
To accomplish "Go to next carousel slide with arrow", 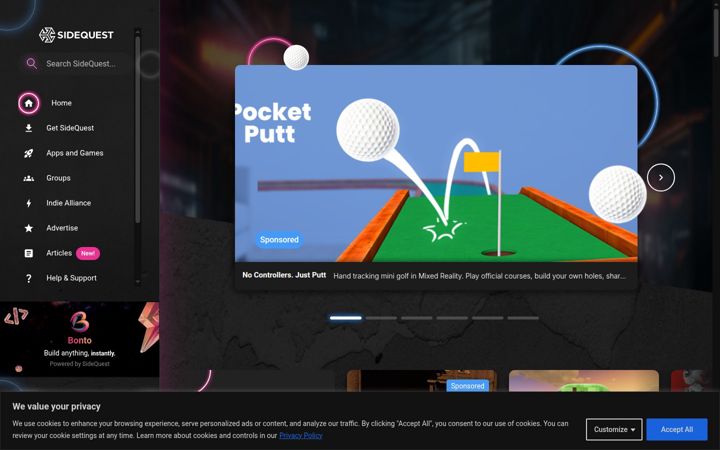I will coord(661,177).
